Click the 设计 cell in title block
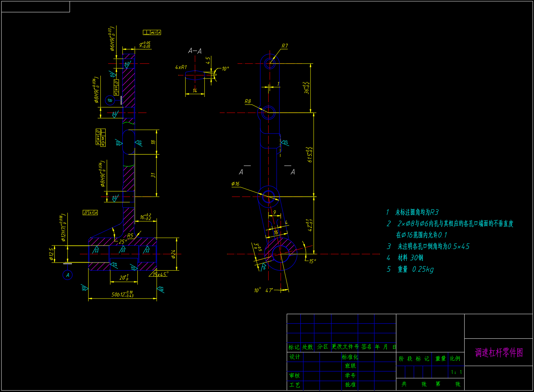Viewport: 534px width, 392px height. (294, 357)
